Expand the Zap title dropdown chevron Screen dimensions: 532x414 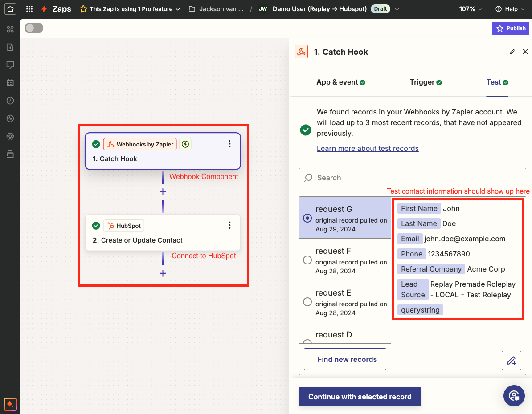click(397, 9)
